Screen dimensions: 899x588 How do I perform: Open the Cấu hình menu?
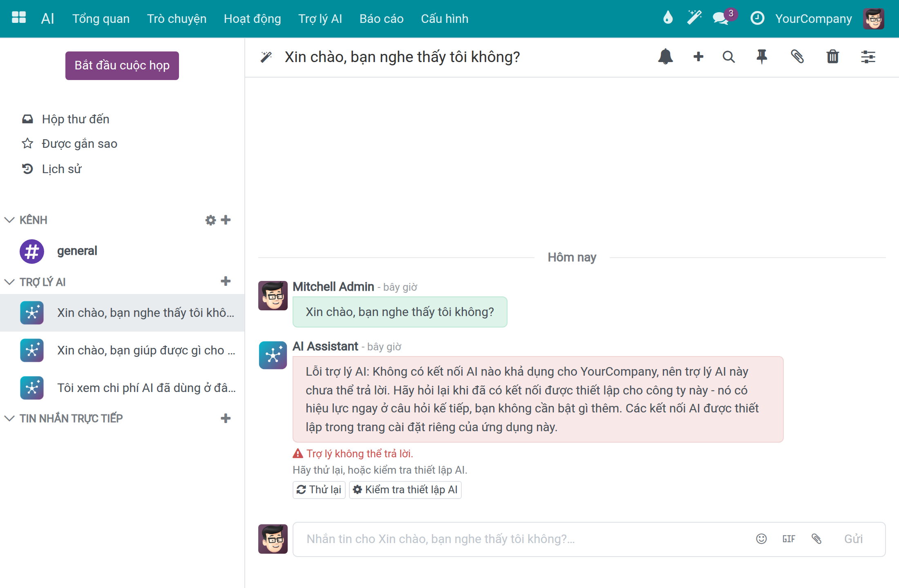coord(445,19)
